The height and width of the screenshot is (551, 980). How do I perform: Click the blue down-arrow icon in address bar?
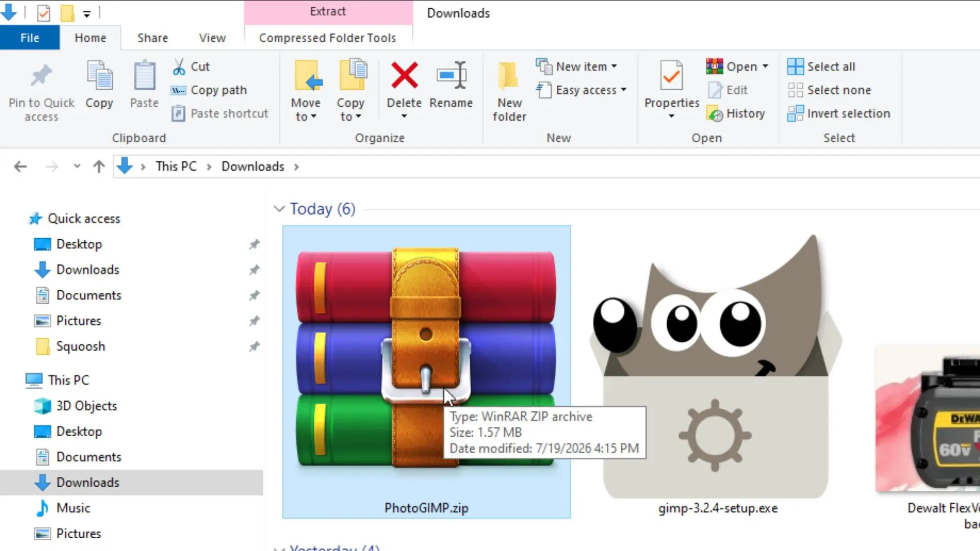pos(125,166)
